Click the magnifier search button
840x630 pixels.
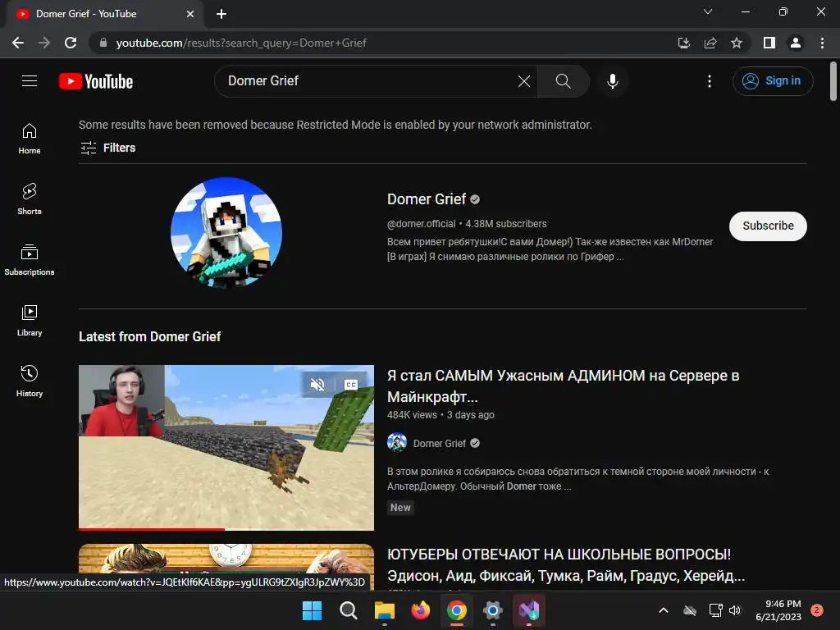pyautogui.click(x=563, y=81)
